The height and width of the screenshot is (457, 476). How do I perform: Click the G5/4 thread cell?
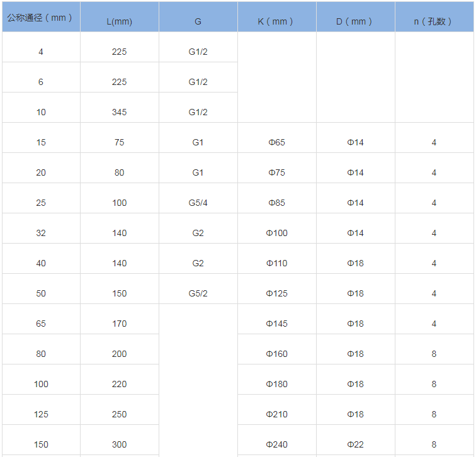coord(198,203)
